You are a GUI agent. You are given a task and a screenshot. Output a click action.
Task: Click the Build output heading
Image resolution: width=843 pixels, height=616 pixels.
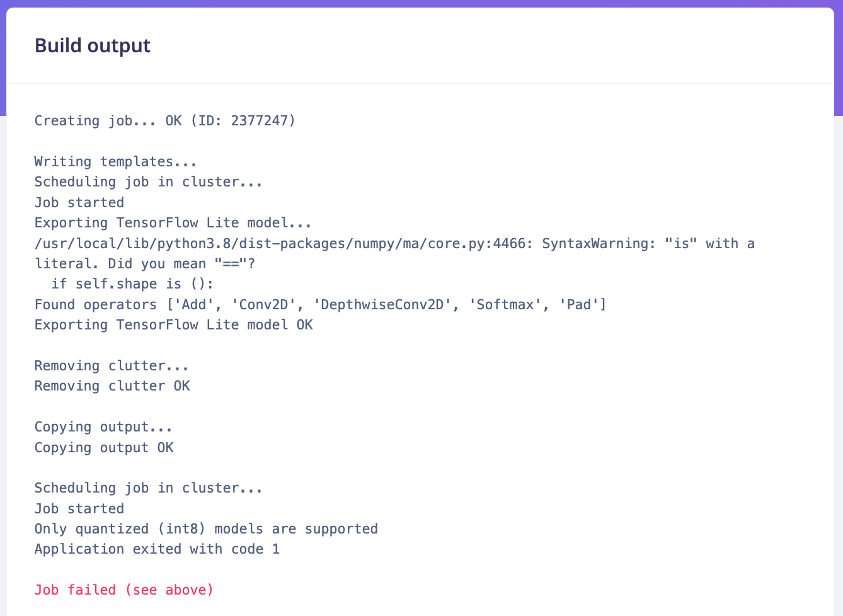93,46
